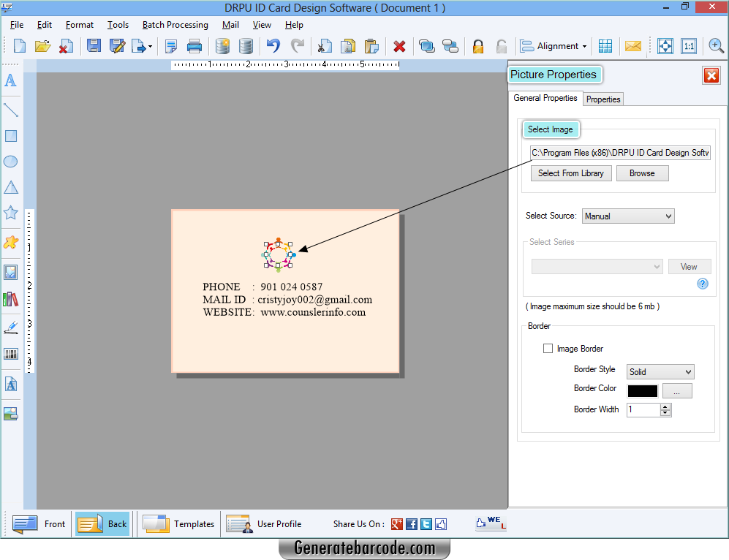The height and width of the screenshot is (560, 729).
Task: Select the Ellipse drawing tool
Action: pos(10,162)
